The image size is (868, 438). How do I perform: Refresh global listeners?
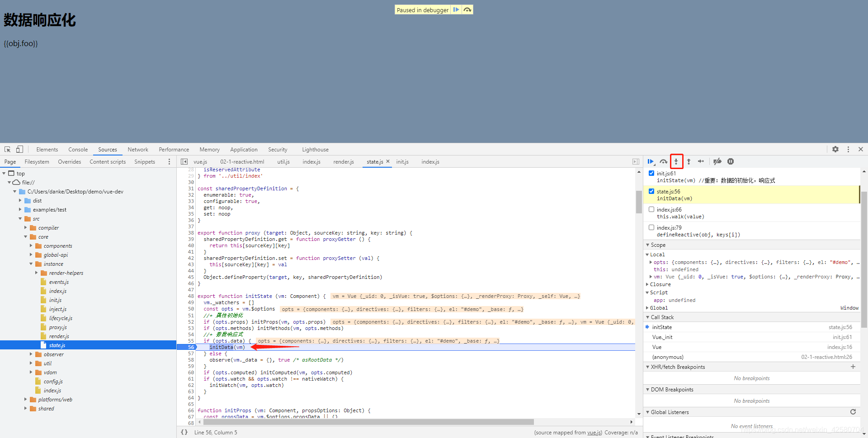pyautogui.click(x=853, y=412)
